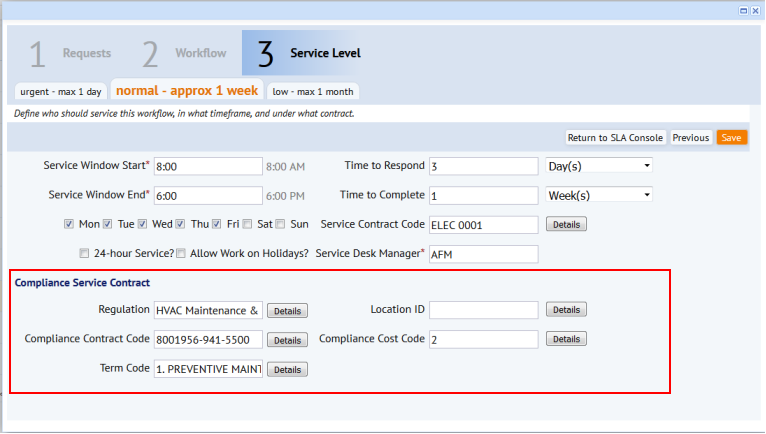Open Details for Term Code
The height and width of the screenshot is (434, 766).
coord(287,370)
